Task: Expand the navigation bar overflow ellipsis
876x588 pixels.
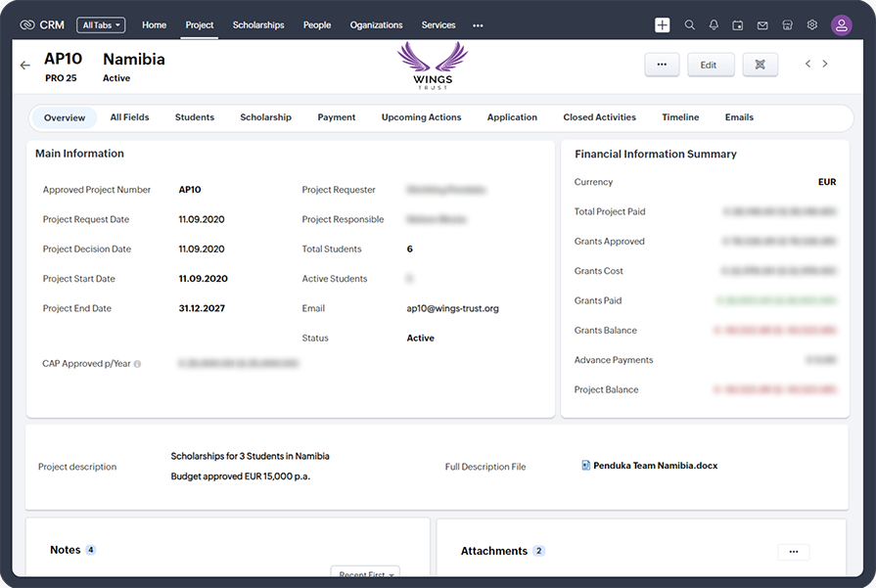Action: point(476,24)
